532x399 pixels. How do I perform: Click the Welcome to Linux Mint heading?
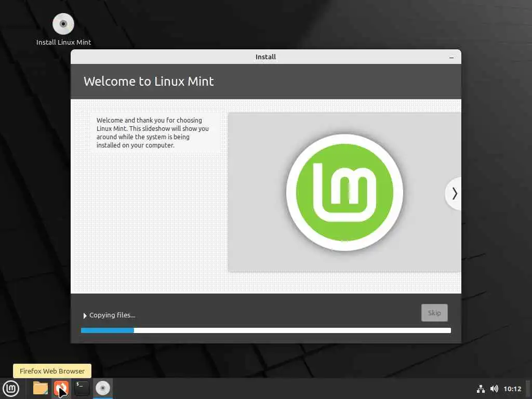click(149, 82)
